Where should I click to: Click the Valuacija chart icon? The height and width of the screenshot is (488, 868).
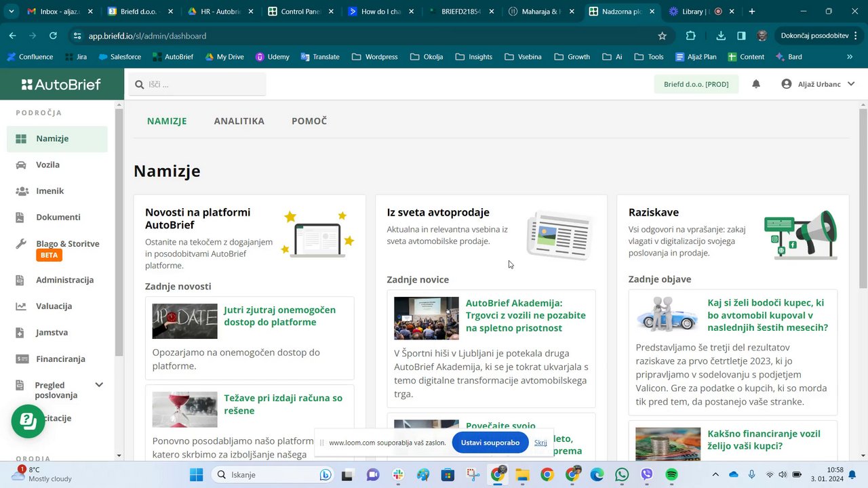(x=21, y=306)
